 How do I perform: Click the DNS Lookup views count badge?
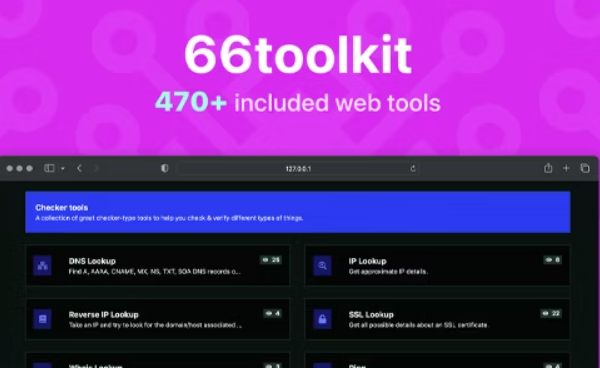tap(271, 260)
